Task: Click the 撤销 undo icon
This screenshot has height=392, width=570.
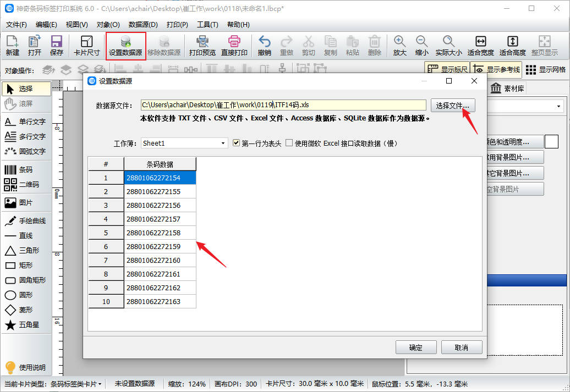Action: (x=264, y=46)
